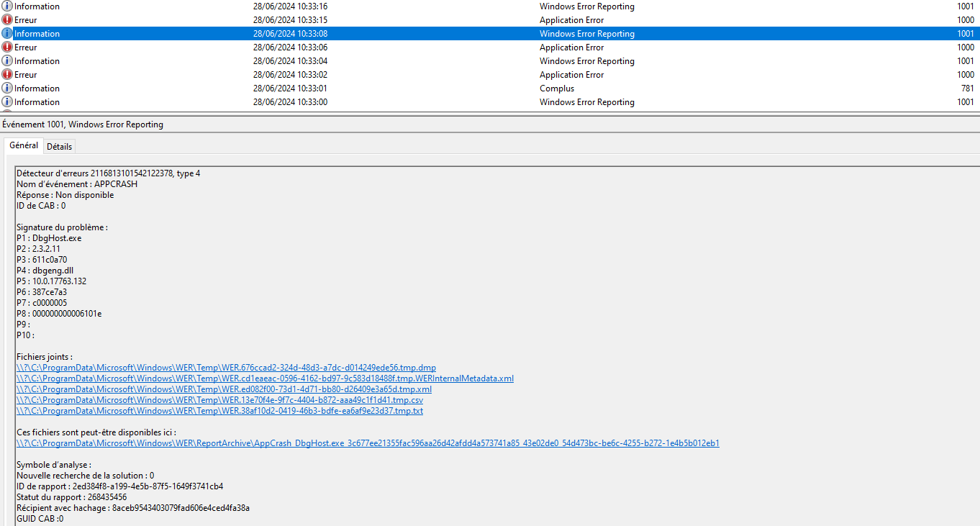Screen dimensions: 980x526
Task: Click the info icon of the 10:33:16 row
Action: [x=7, y=6]
